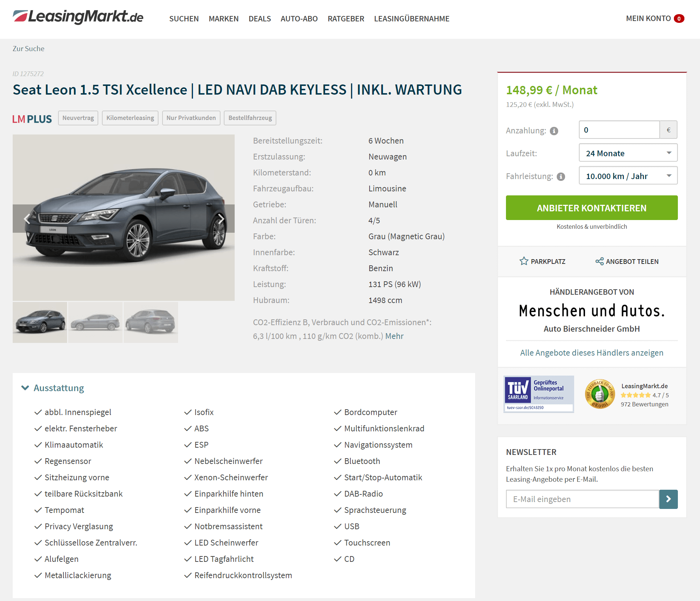Click the Navigationssystem equipment entry
This screenshot has width=700, height=601.
tap(378, 445)
